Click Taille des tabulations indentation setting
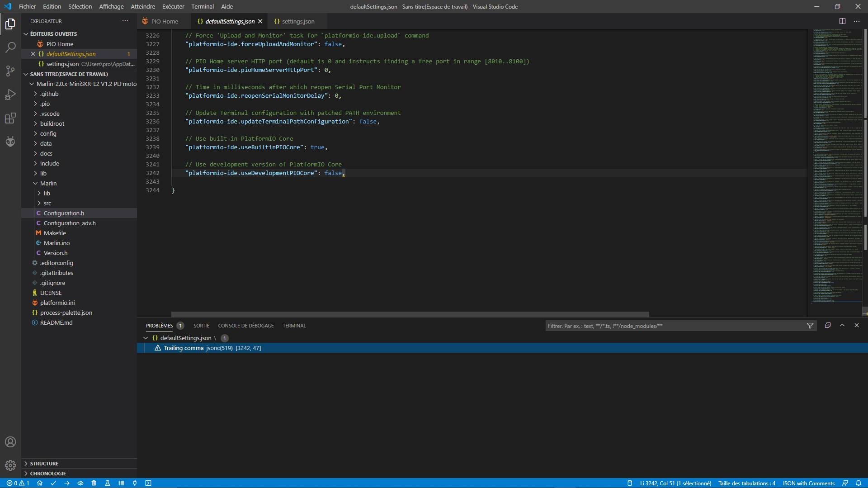 point(746,483)
